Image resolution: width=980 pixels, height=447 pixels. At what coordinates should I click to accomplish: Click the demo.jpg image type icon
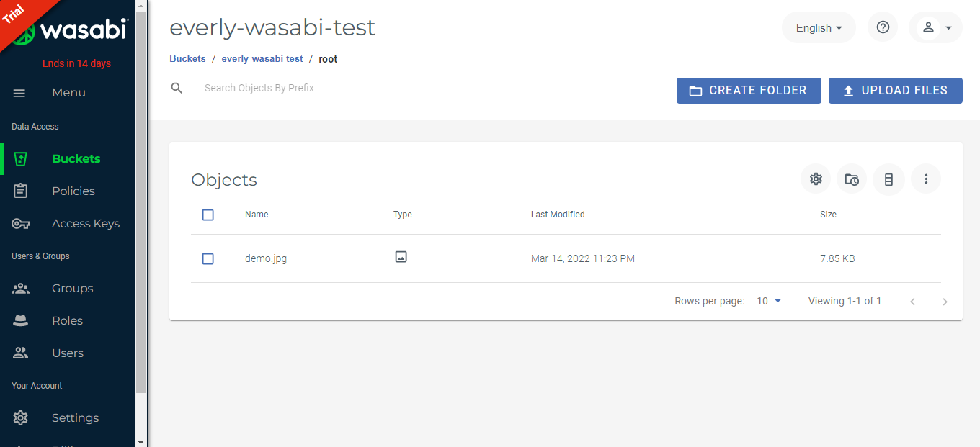point(401,256)
